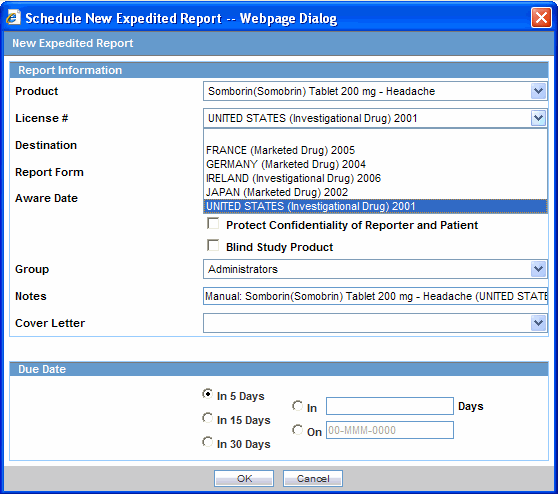Choose IRELAND (Investigational Drug) 2006 option
This screenshot has width=558, height=494.
click(x=375, y=178)
